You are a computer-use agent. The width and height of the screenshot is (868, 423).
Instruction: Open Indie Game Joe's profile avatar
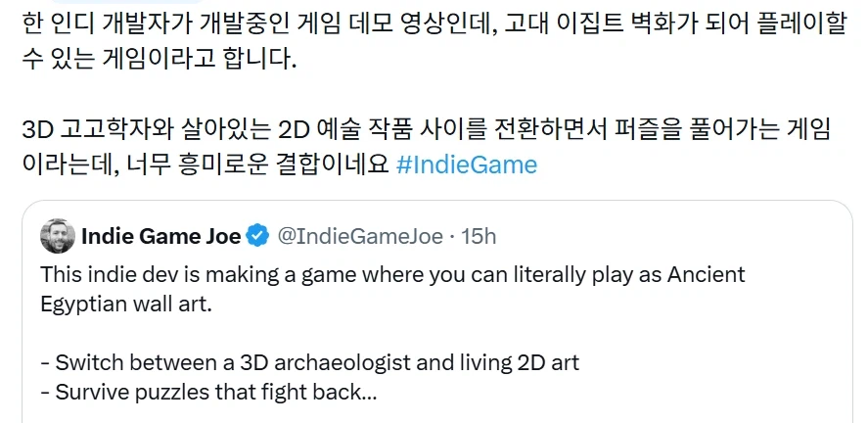[x=58, y=235]
